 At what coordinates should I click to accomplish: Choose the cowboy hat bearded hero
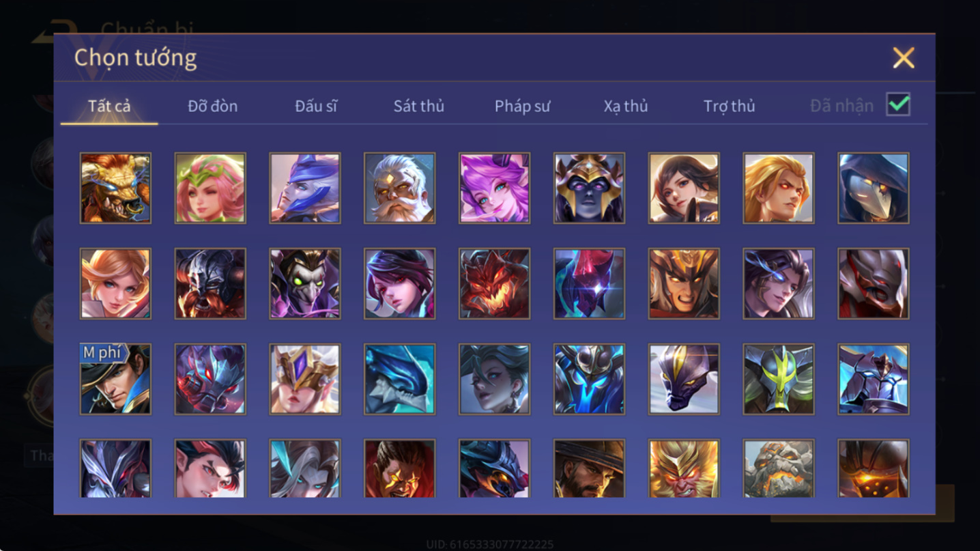(x=589, y=468)
